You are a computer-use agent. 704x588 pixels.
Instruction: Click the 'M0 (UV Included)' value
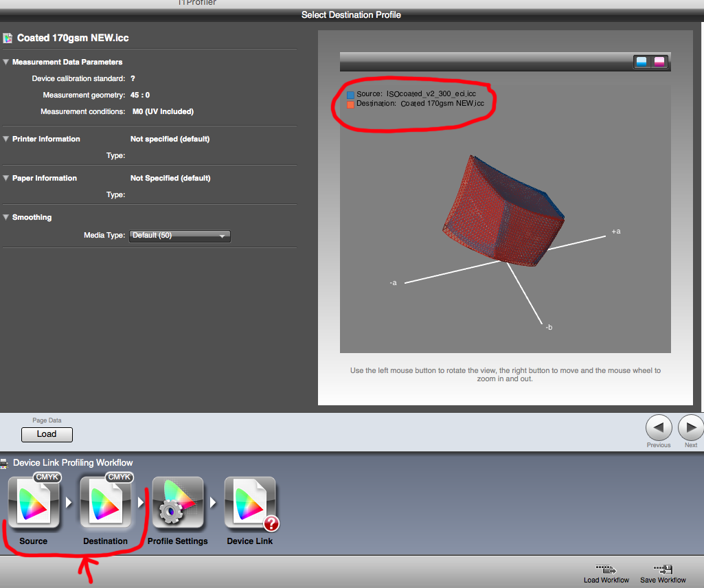tap(163, 111)
